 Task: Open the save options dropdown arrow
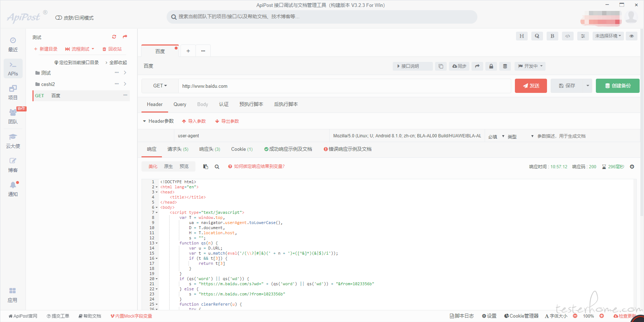(587, 86)
